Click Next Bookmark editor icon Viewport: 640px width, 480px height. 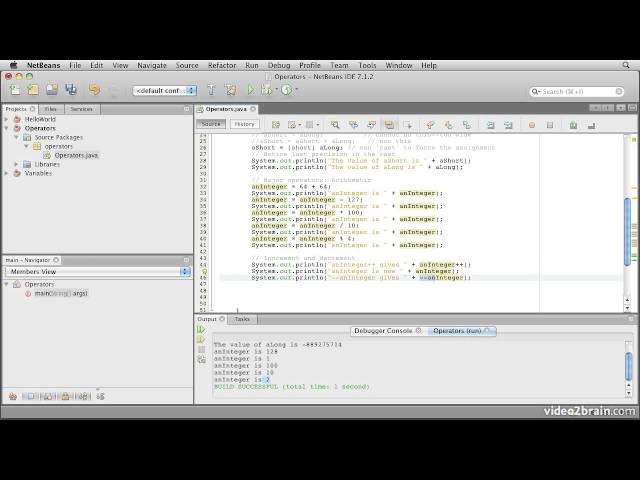click(x=449, y=125)
